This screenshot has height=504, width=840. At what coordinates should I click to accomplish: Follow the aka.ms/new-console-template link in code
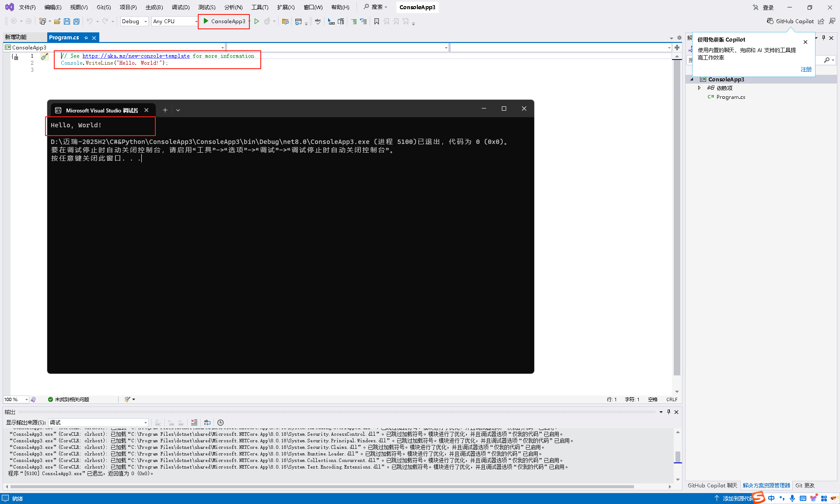[x=136, y=56]
